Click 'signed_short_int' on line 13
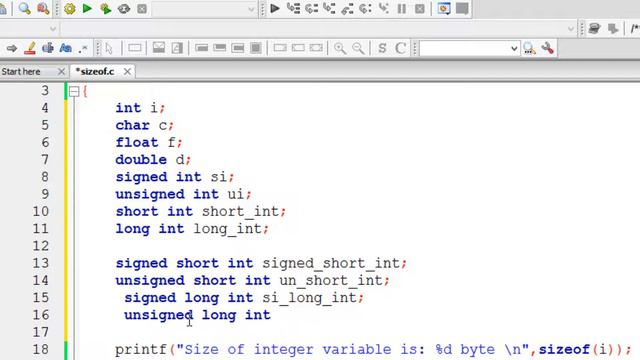Screen dimensions: 640x360 [331, 263]
